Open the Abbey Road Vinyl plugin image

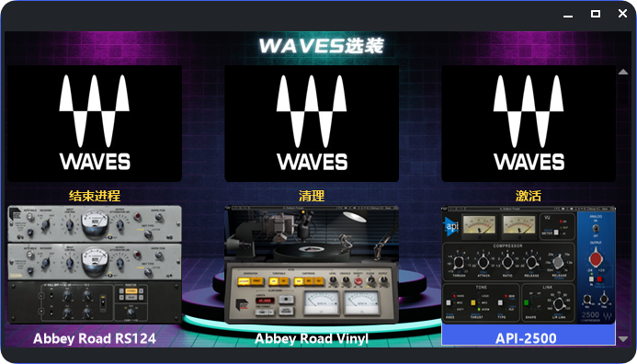(312, 265)
